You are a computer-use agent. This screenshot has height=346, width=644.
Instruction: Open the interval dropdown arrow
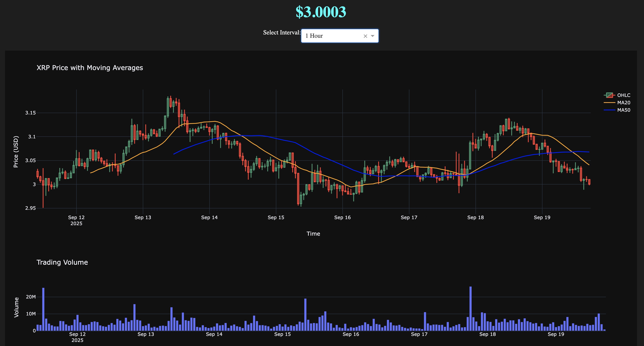[x=373, y=36]
